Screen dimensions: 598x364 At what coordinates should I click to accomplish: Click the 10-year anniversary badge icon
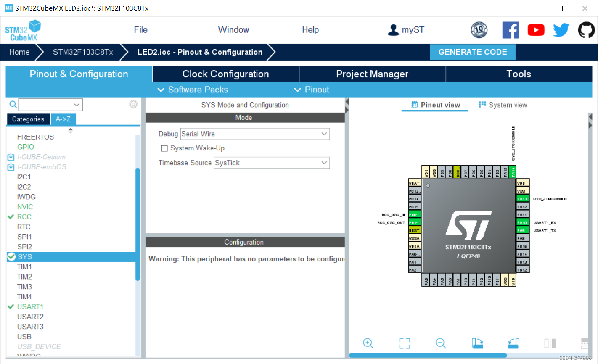coord(479,30)
